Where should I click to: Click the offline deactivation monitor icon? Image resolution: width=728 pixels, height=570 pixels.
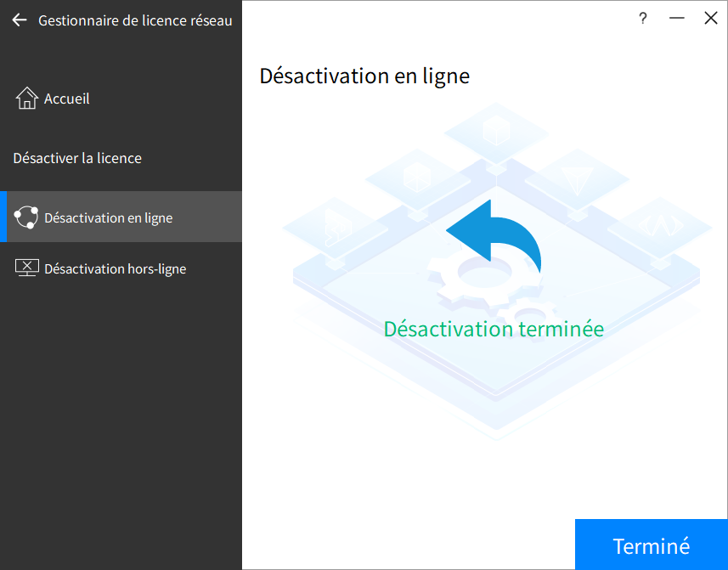(x=26, y=268)
